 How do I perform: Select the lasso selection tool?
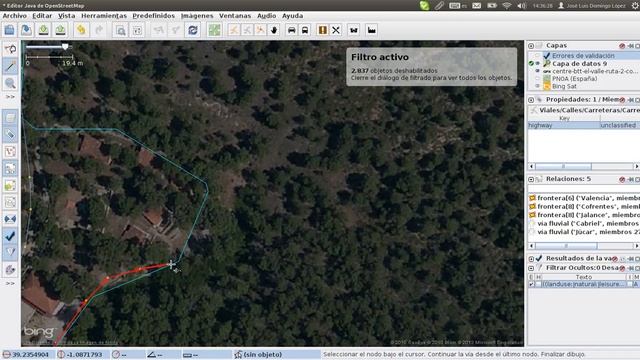10,49
